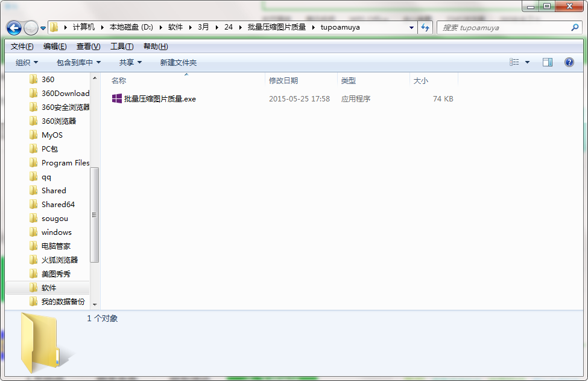588x381 pixels.
Task: Open the 查看(V) menu
Action: click(x=88, y=46)
